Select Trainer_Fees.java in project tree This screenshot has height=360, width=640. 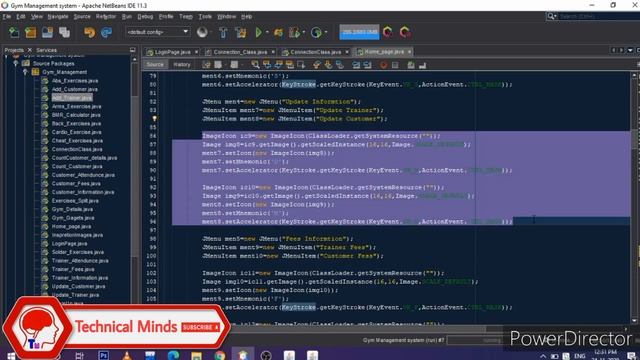coord(73,269)
